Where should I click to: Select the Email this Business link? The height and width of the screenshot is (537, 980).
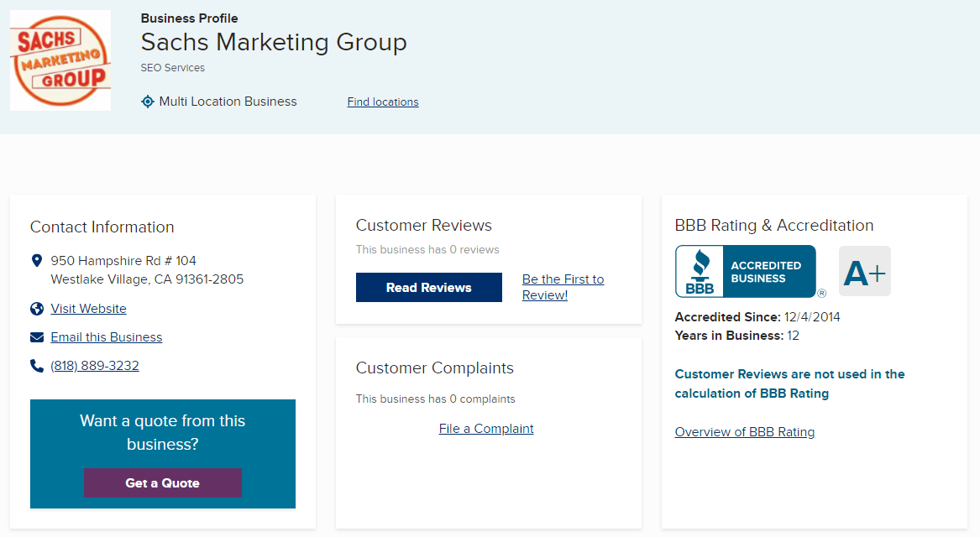click(107, 337)
